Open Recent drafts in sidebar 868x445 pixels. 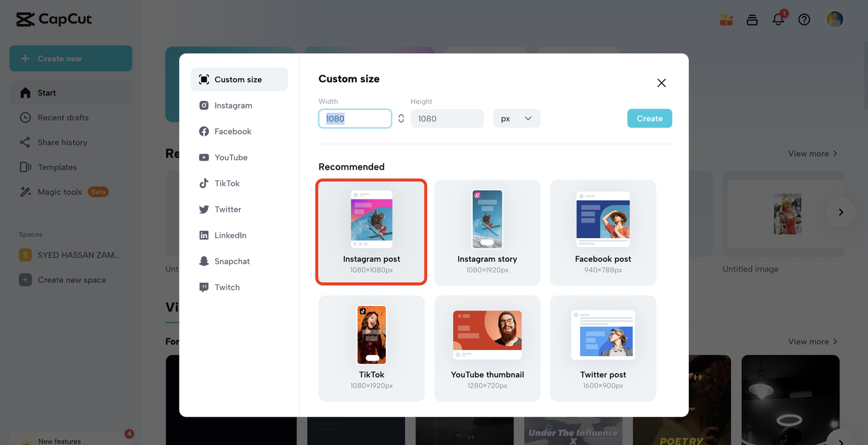[71, 117]
